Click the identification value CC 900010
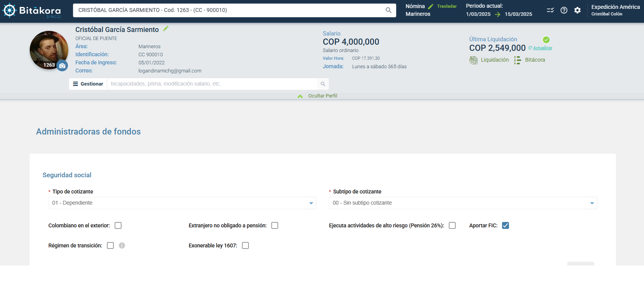Image resolution: width=644 pixels, height=284 pixels. click(150, 55)
